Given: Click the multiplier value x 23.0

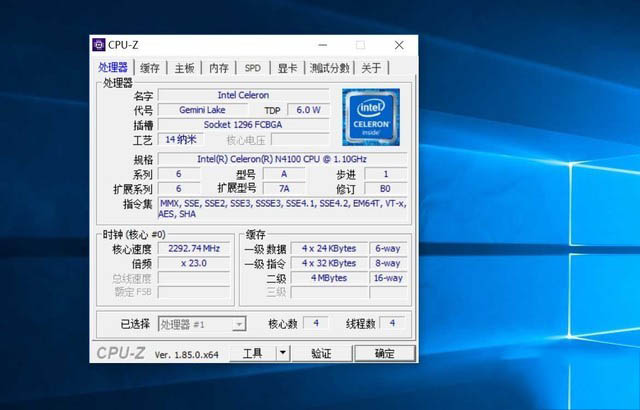Looking at the screenshot, I should [x=194, y=263].
